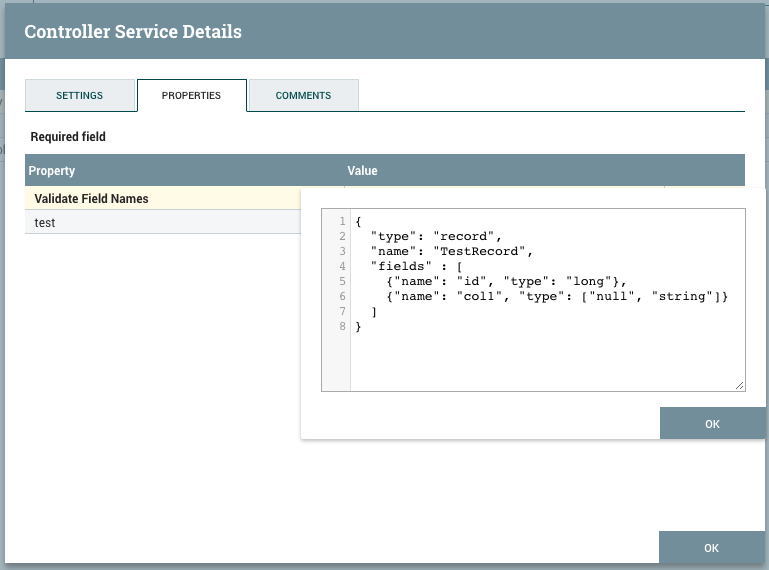Viewport: 769px width, 570px height.
Task: Open the Comments tab
Action: tap(303, 96)
